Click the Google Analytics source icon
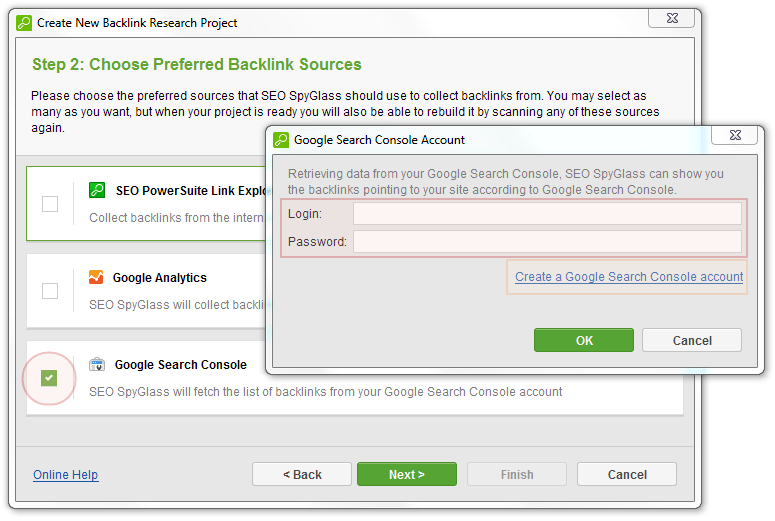The width and height of the screenshot is (775, 521). tap(96, 277)
